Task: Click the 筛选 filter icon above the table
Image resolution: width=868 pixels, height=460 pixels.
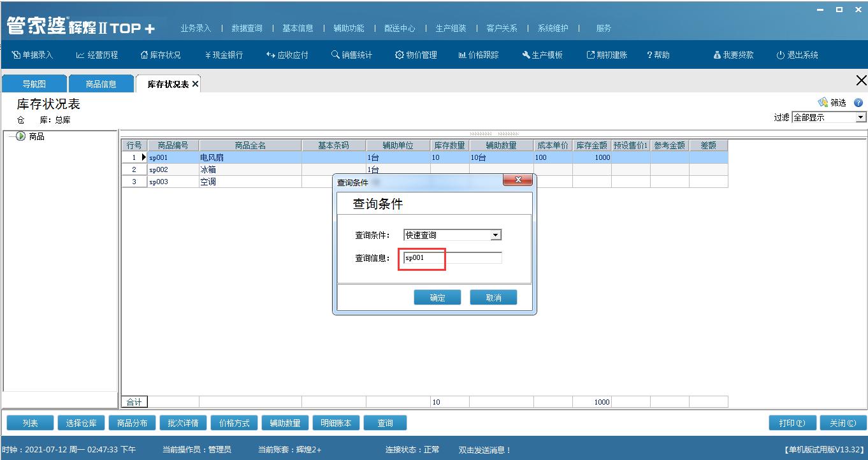Action: click(827, 102)
